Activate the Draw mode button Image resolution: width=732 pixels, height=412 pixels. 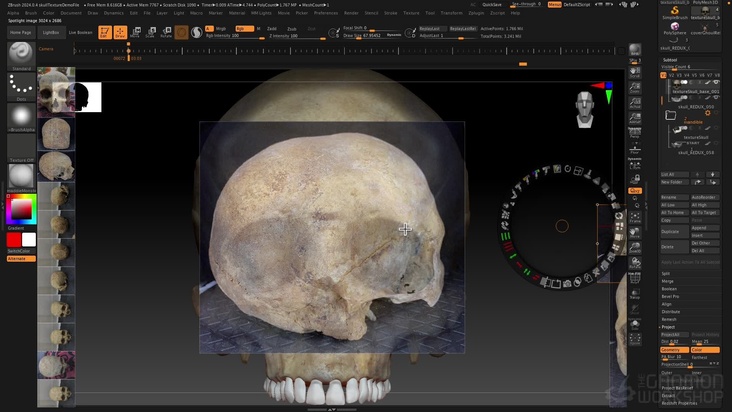(120, 32)
